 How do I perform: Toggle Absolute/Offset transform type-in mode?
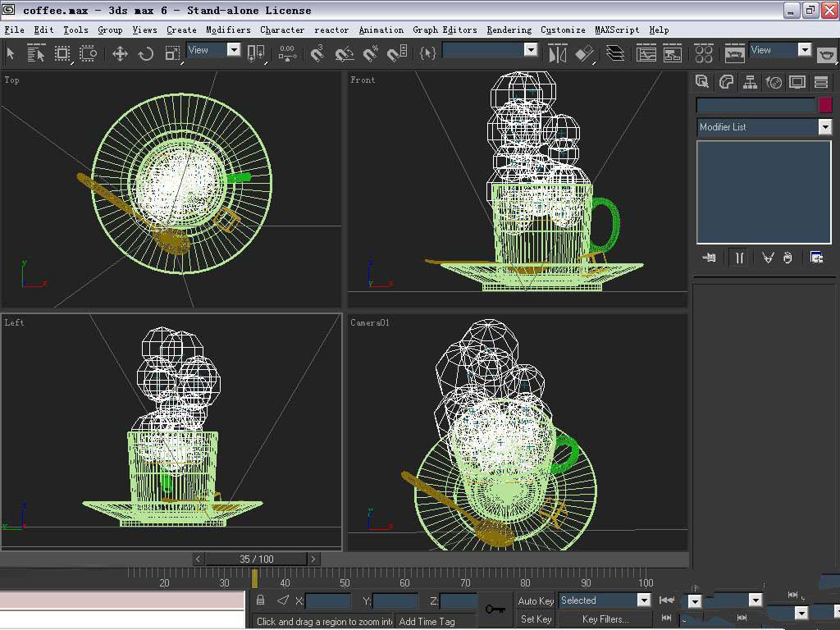(x=283, y=600)
